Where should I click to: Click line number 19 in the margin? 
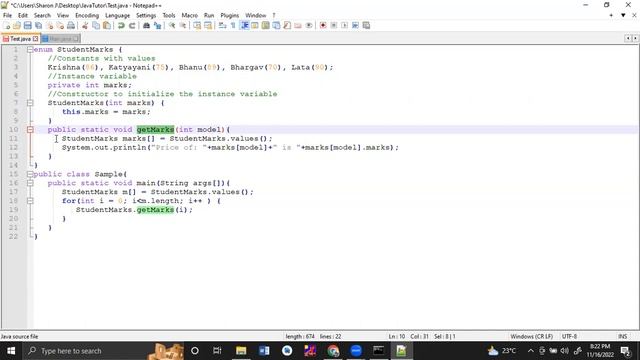(x=13, y=209)
